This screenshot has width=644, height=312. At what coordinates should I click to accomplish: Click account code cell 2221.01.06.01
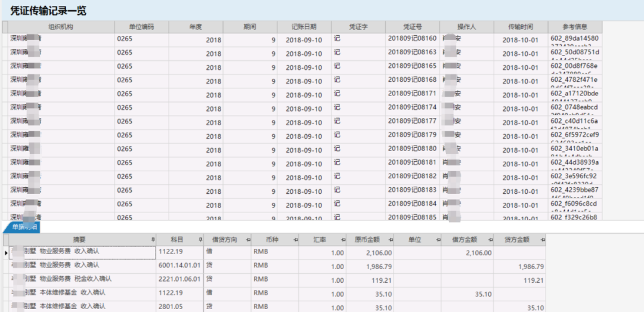tap(179, 280)
